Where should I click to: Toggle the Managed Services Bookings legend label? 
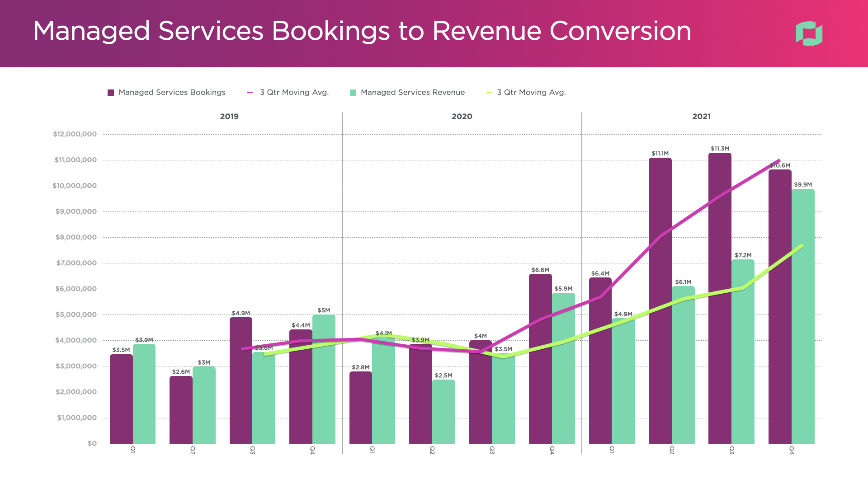tap(172, 93)
